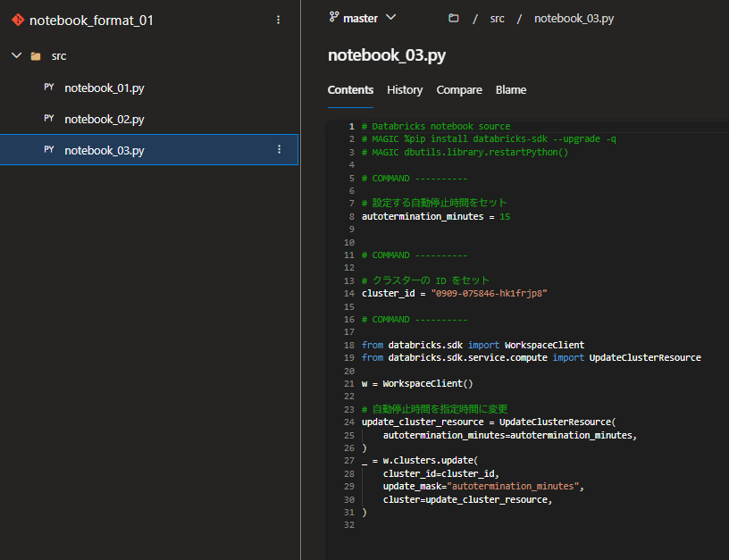Click the cluster_id string '0909-075846-hk1frjp8'
This screenshot has width=729, height=560.
(x=489, y=294)
